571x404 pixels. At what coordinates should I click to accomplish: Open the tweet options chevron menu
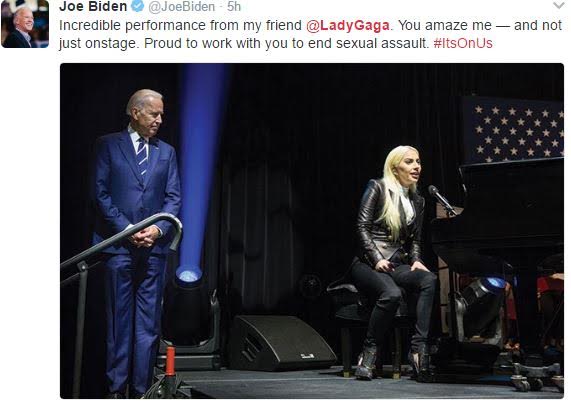pos(559,5)
